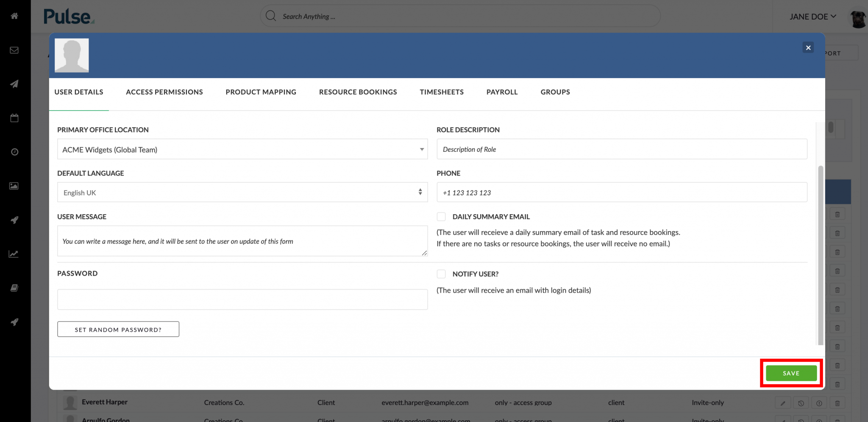This screenshot has height=422, width=868.
Task: Click Set Random Password button
Action: 118,329
